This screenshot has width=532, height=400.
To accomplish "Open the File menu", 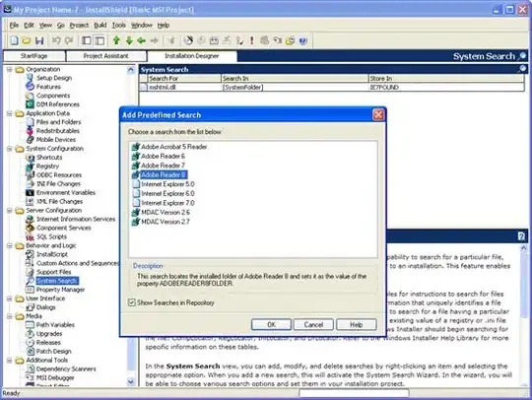I will pos(14,25).
